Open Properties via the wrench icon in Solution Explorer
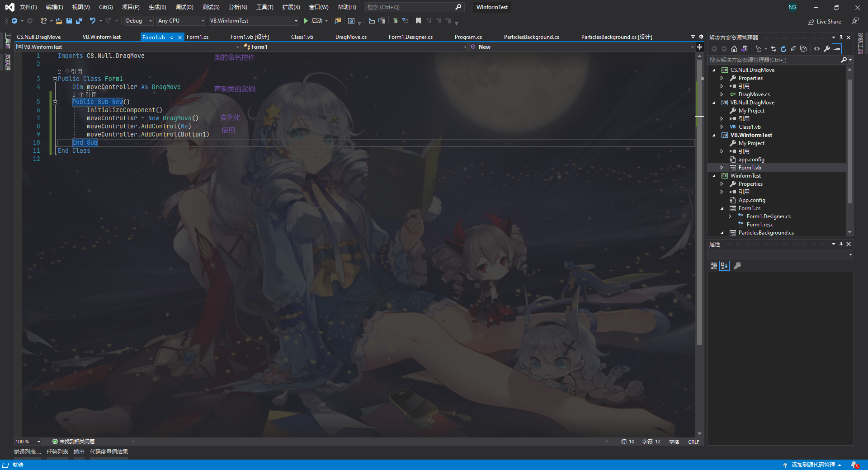This screenshot has height=470, width=868. pos(827,49)
